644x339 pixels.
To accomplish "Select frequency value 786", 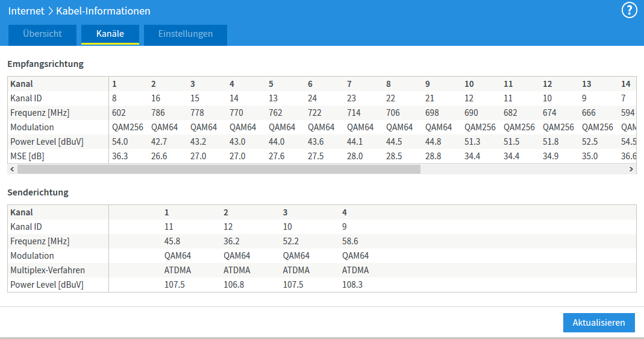I will tap(158, 113).
